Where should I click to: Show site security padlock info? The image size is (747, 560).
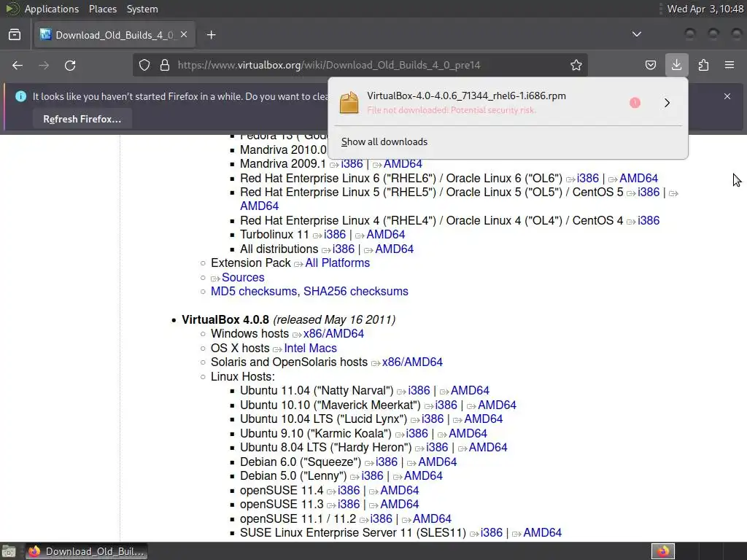tap(165, 65)
